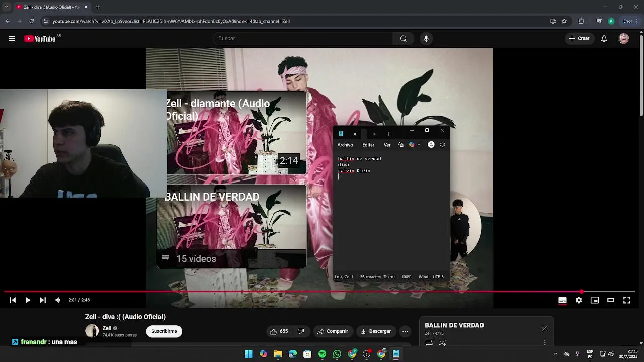This screenshot has height=362, width=644.
Task: Click the Notepad text formatting icon
Action: [401, 145]
